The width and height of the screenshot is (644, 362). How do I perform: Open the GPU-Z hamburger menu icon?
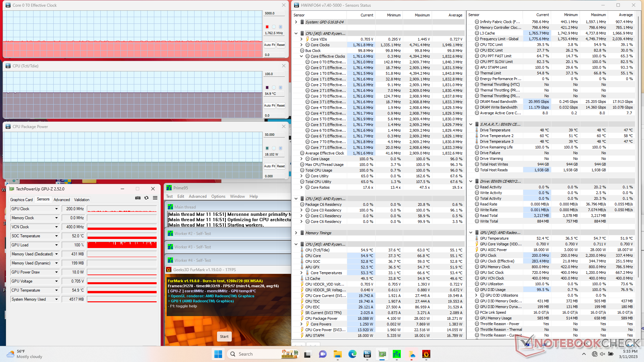155,198
